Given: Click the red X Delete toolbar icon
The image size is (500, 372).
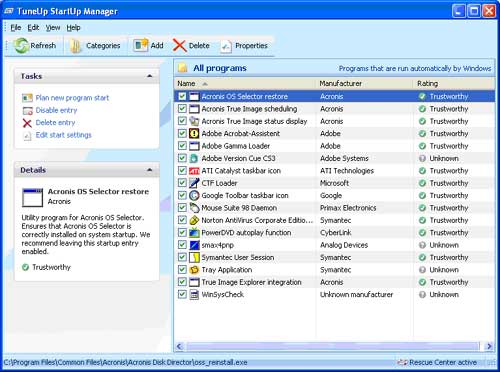Looking at the screenshot, I should (x=179, y=45).
